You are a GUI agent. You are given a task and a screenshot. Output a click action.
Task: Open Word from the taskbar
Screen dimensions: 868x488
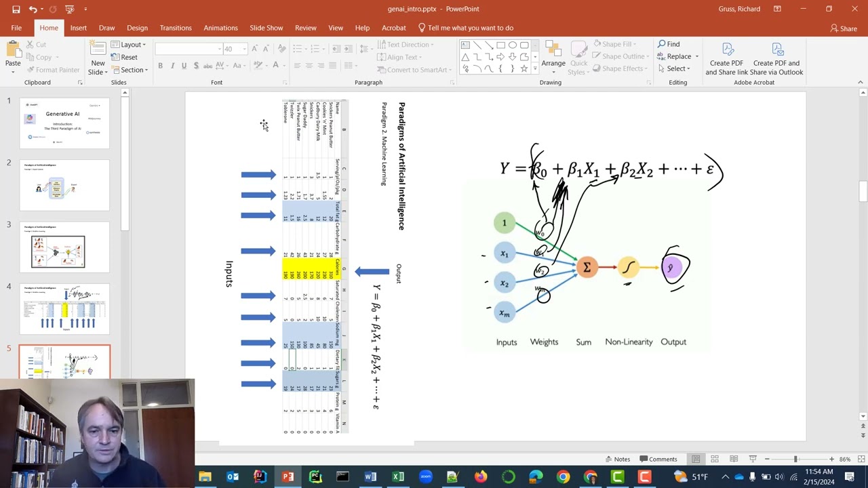pos(370,477)
